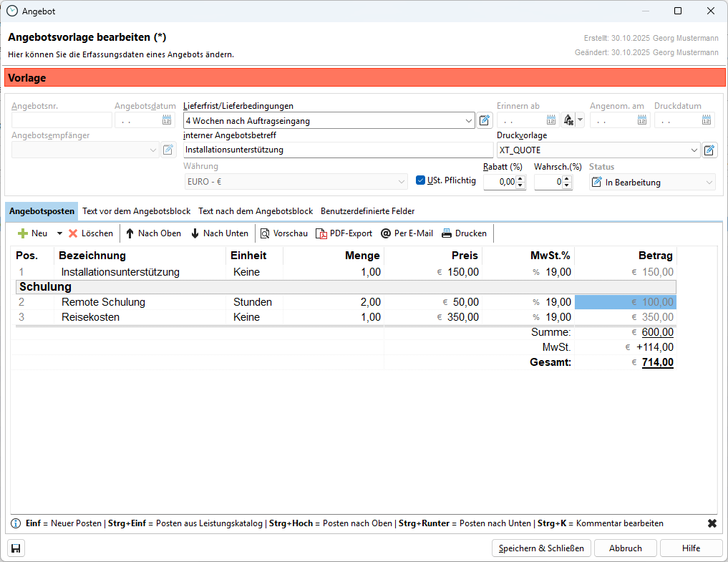Screen dimensions: 728x562
Task: Click the save disk icon at bottom left
Action: (15, 548)
